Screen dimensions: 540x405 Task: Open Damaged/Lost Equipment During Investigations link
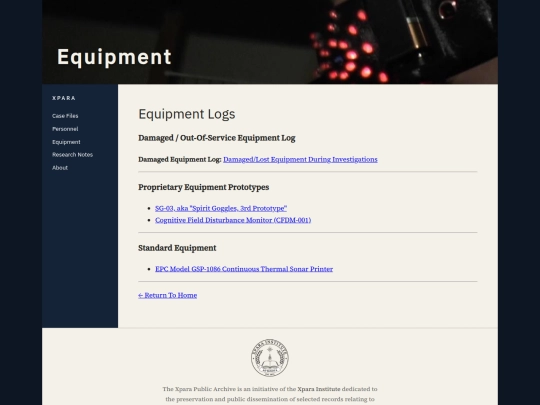[x=300, y=159]
